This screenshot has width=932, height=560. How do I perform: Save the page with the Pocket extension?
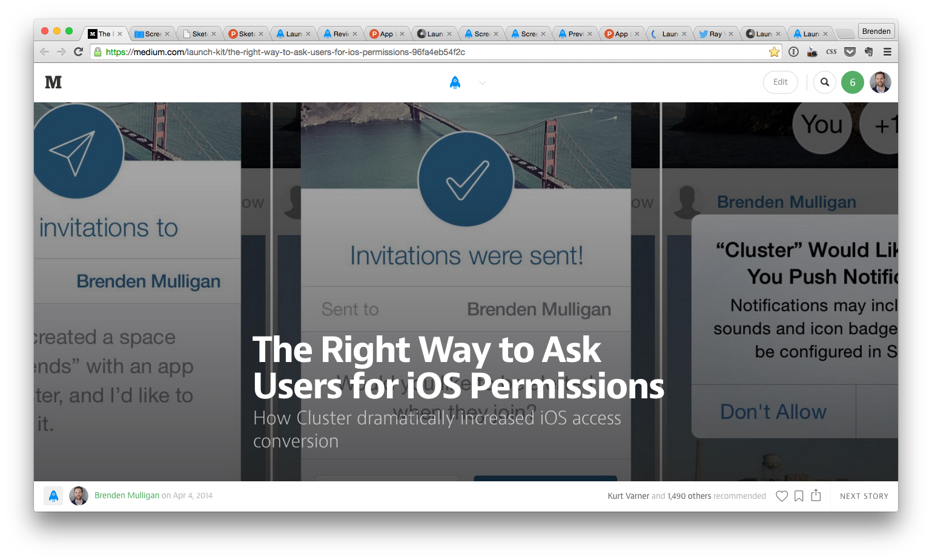pyautogui.click(x=850, y=52)
